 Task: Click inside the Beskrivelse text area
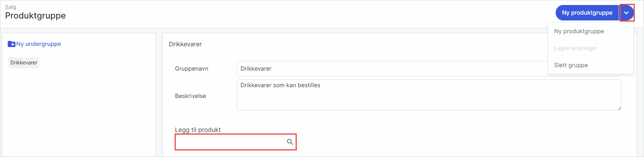click(424, 96)
